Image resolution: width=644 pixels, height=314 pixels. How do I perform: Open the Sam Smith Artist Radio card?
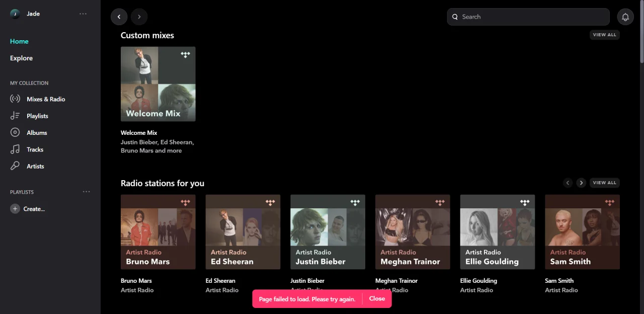pyautogui.click(x=582, y=232)
